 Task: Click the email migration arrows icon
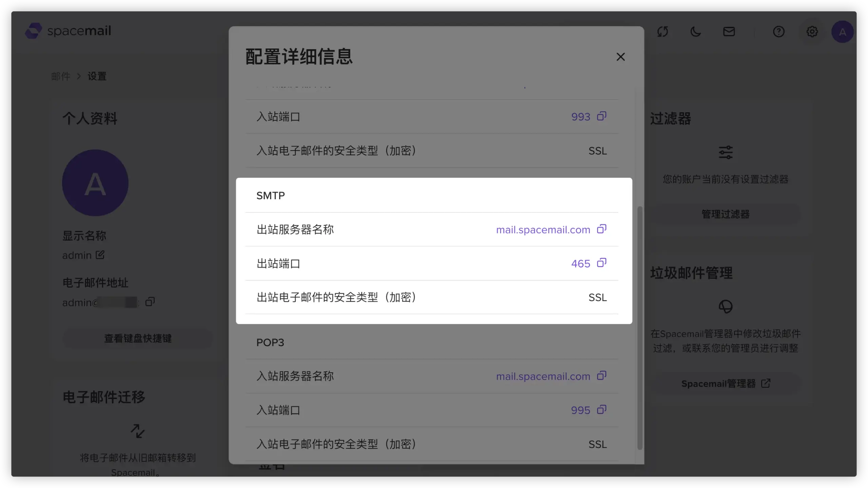click(x=138, y=431)
